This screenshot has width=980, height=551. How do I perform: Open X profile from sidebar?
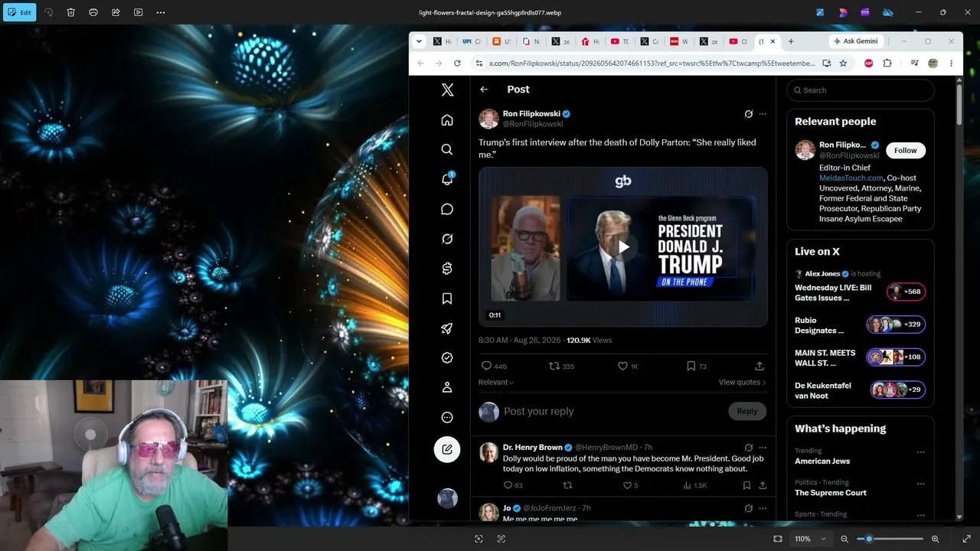(x=447, y=387)
